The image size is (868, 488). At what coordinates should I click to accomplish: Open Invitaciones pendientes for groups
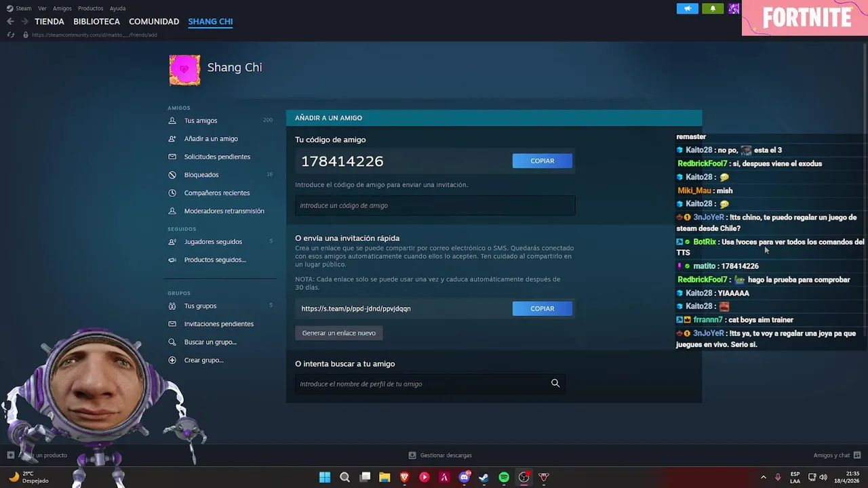click(x=219, y=324)
